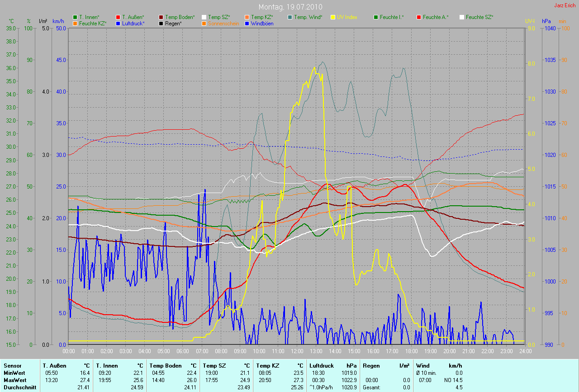The image size is (579, 392).
Task: Click the chart title Montag, 19.07.2010
Action: click(289, 7)
